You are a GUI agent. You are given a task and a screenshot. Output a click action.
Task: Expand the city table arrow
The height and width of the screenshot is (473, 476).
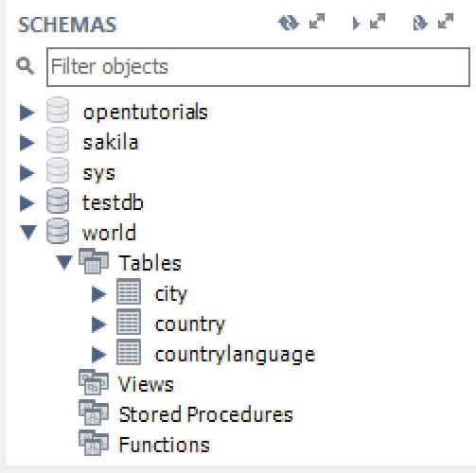98,294
